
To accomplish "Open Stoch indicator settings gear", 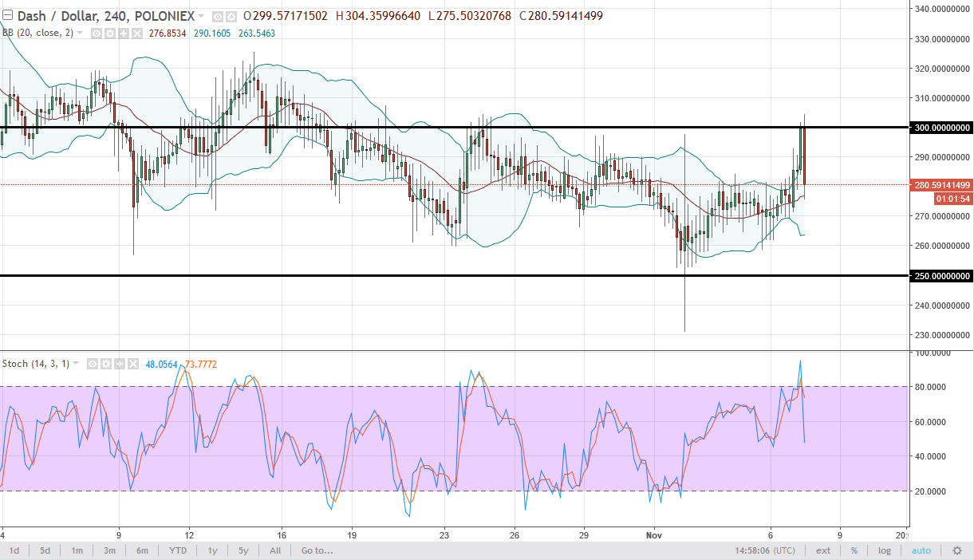I will pos(105,364).
